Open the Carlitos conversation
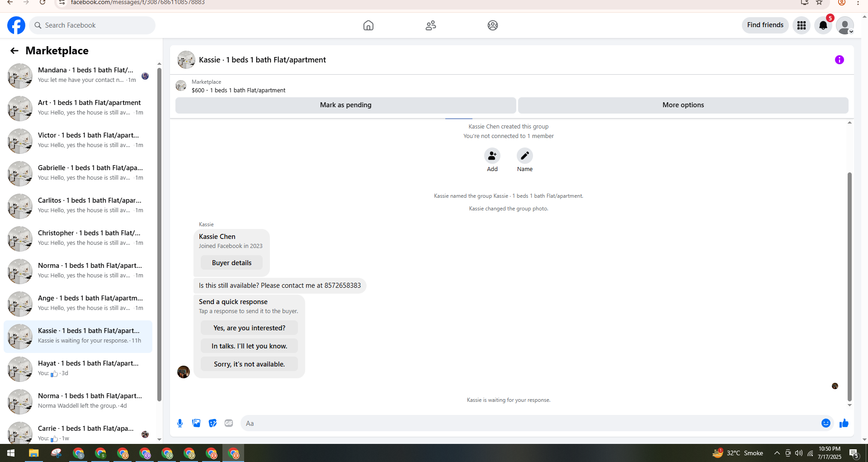Image resolution: width=868 pixels, height=462 pixels. (x=78, y=206)
